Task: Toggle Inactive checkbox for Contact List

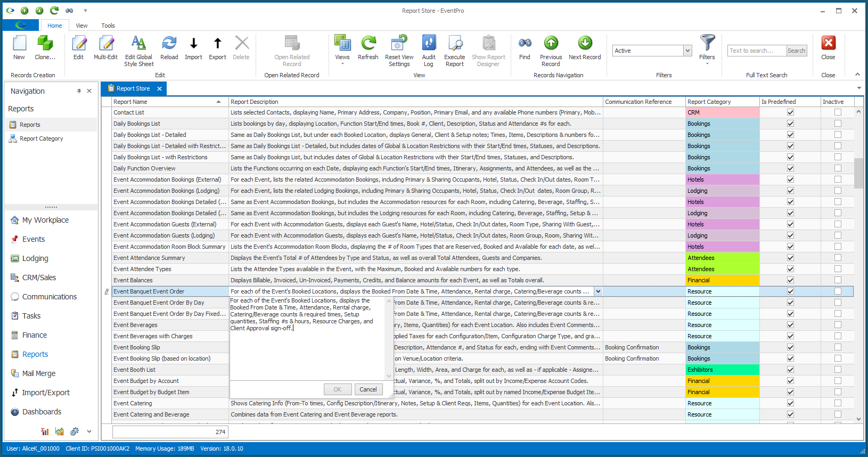Action: click(838, 112)
